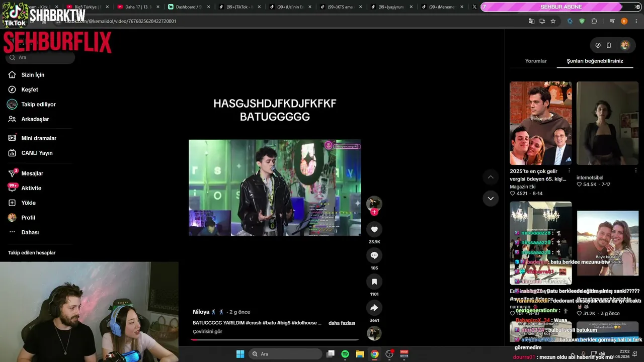The width and height of the screenshot is (644, 362).
Task: Switch to the Big5 Türkiye browser tab
Action: 87,7
